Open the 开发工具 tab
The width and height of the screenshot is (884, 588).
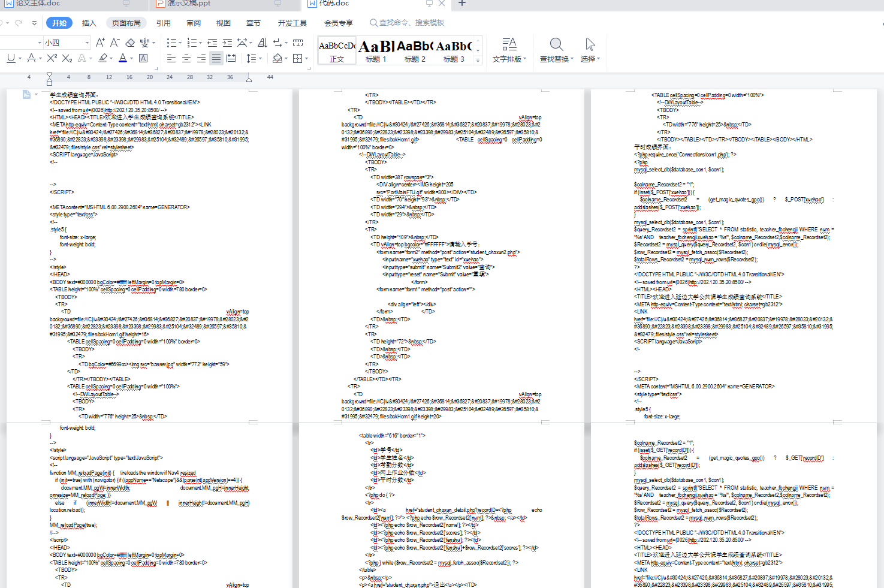[292, 23]
